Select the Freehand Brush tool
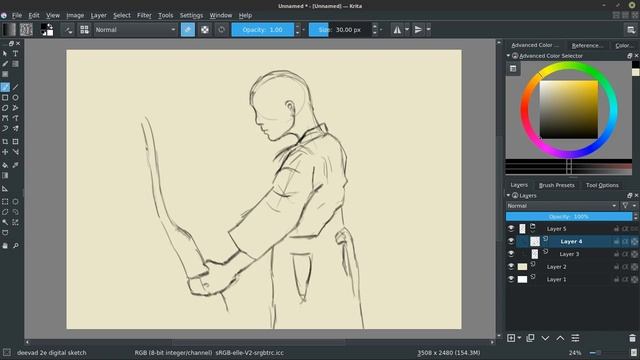The image size is (640, 360). (x=5, y=87)
